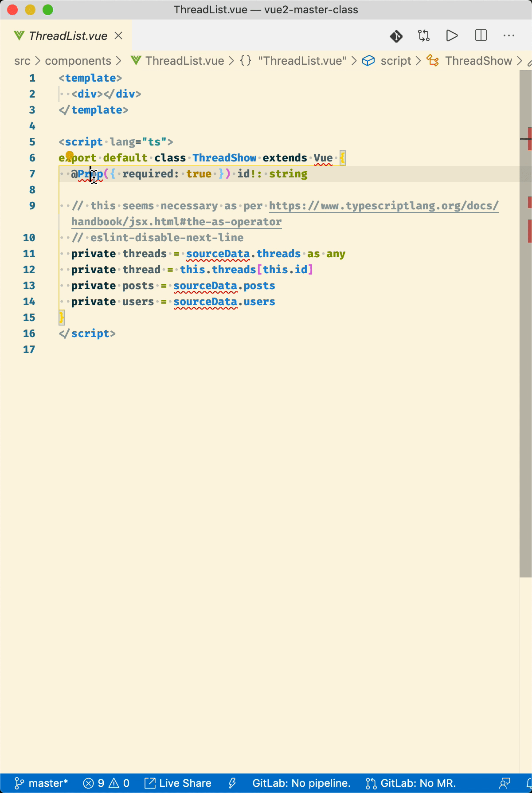Click the Vue file icon in the tab

[x=19, y=35]
